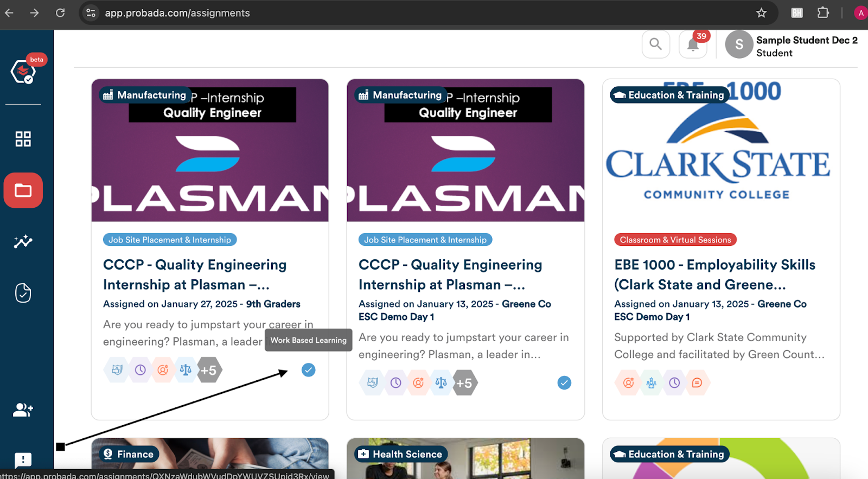Select the assignments folder icon in sidebar
The image size is (868, 479).
coord(23,190)
